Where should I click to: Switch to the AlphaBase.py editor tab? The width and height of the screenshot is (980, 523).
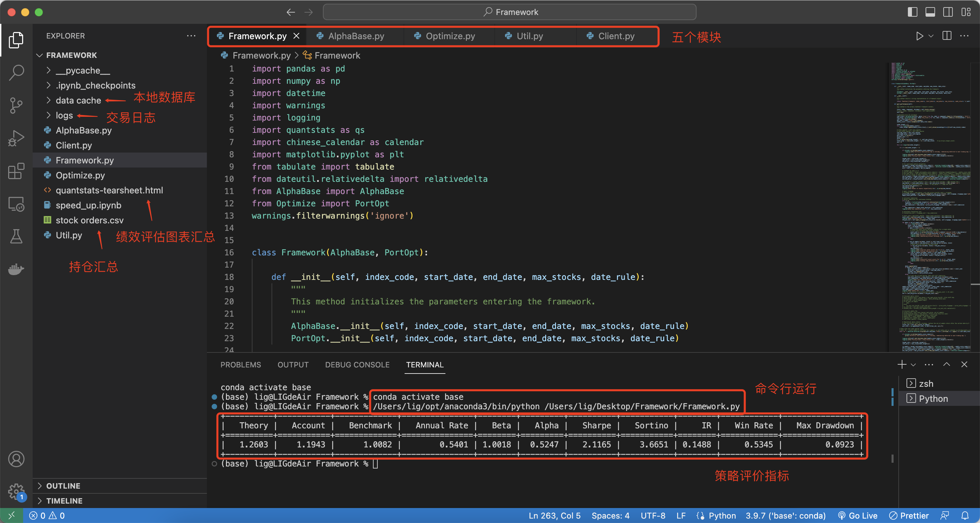[x=355, y=36]
